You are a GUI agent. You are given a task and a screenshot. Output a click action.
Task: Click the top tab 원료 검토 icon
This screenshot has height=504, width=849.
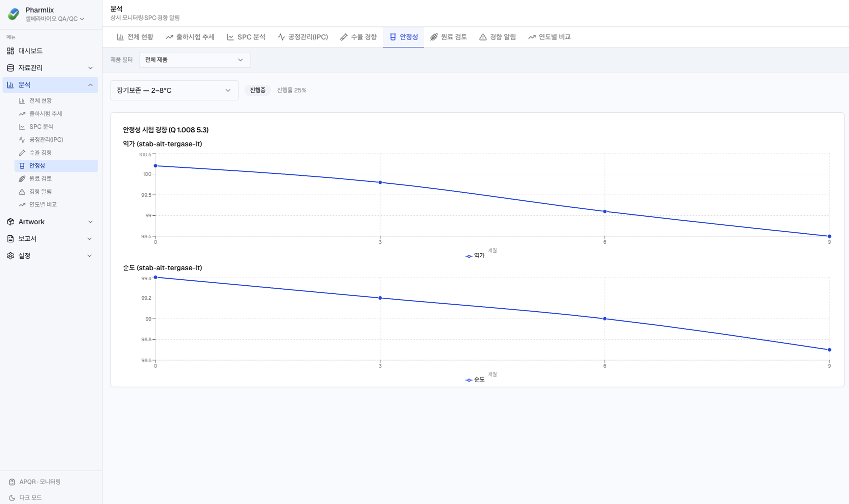pos(434,37)
